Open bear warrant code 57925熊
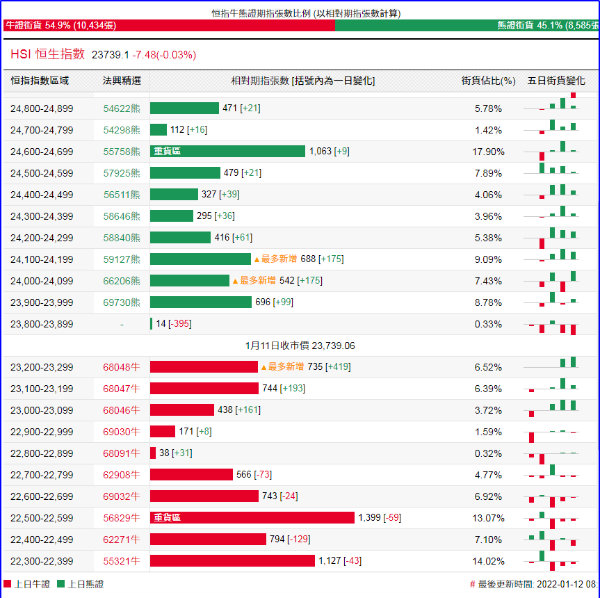The width and height of the screenshot is (600, 598). coord(122,173)
